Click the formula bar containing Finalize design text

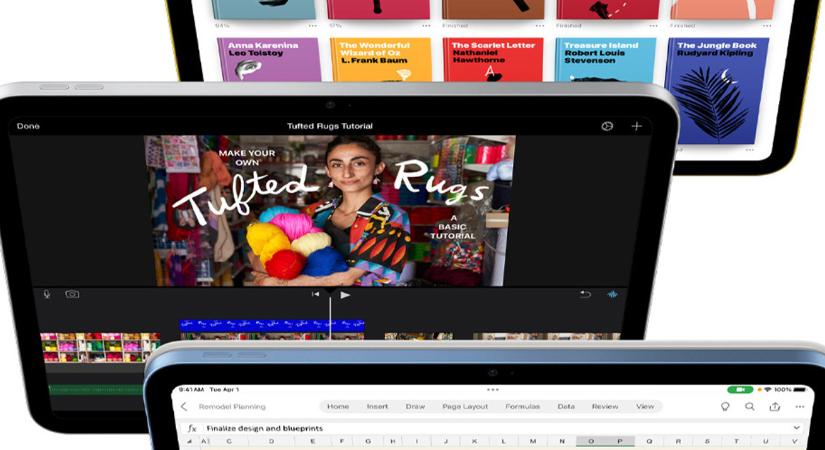[x=400, y=428]
